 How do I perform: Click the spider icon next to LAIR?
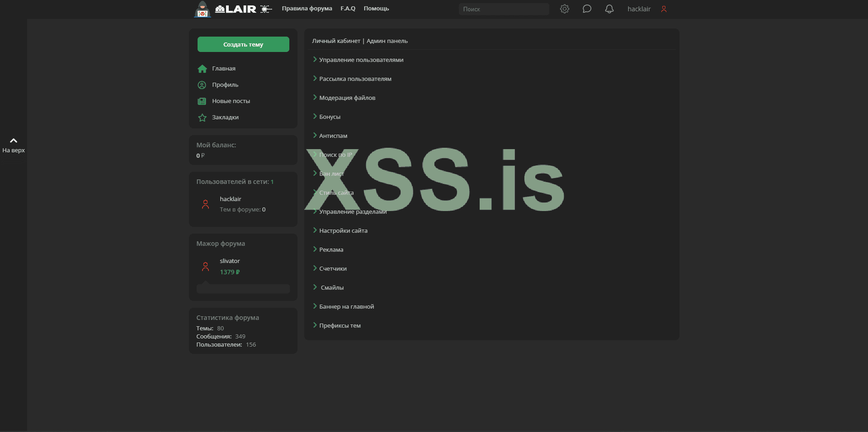(266, 9)
